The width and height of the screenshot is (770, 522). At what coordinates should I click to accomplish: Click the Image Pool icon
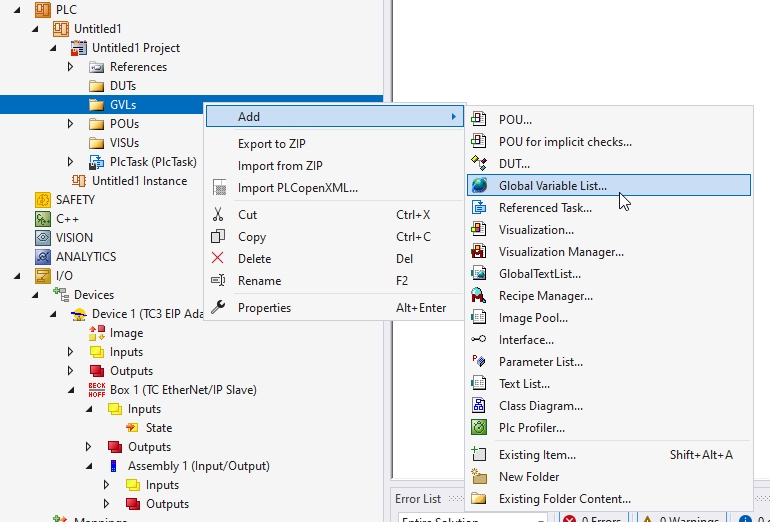tap(479, 317)
